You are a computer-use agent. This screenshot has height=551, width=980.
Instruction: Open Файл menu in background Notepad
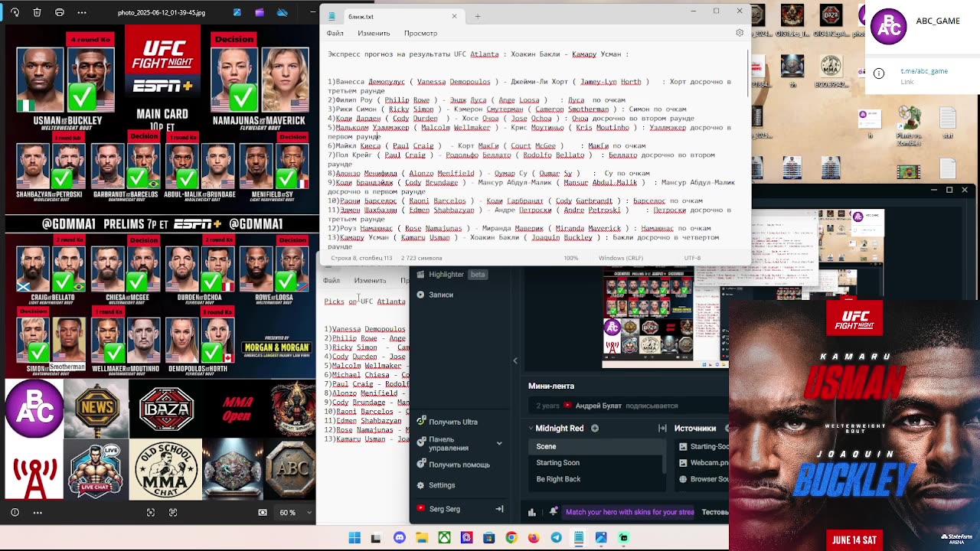(x=332, y=280)
